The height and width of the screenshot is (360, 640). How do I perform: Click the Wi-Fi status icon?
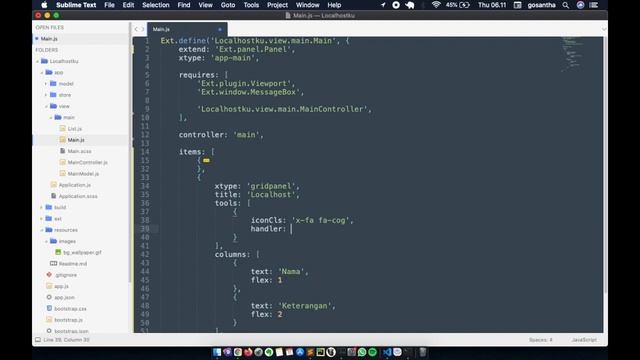click(436, 5)
